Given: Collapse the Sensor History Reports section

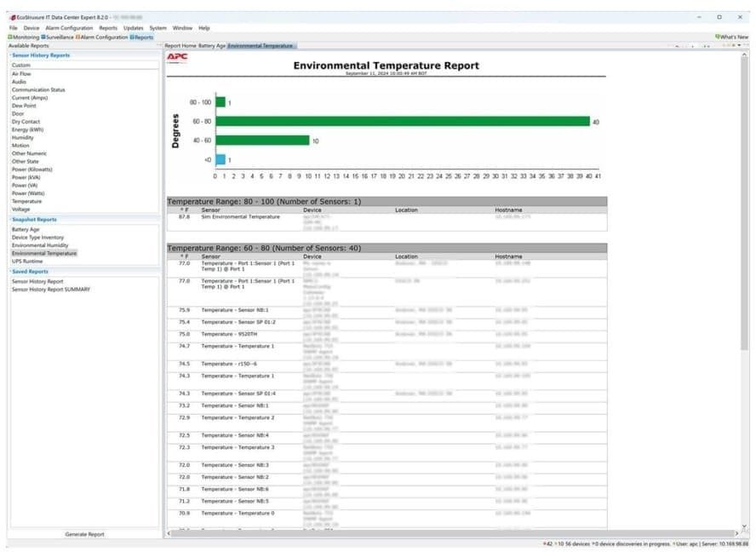Looking at the screenshot, I should tap(9, 54).
